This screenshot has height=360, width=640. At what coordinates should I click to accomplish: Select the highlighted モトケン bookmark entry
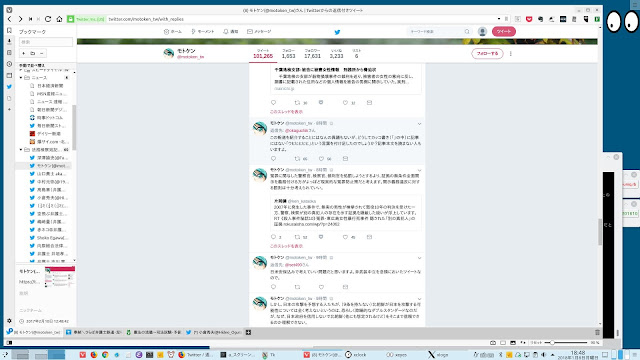pos(44,166)
